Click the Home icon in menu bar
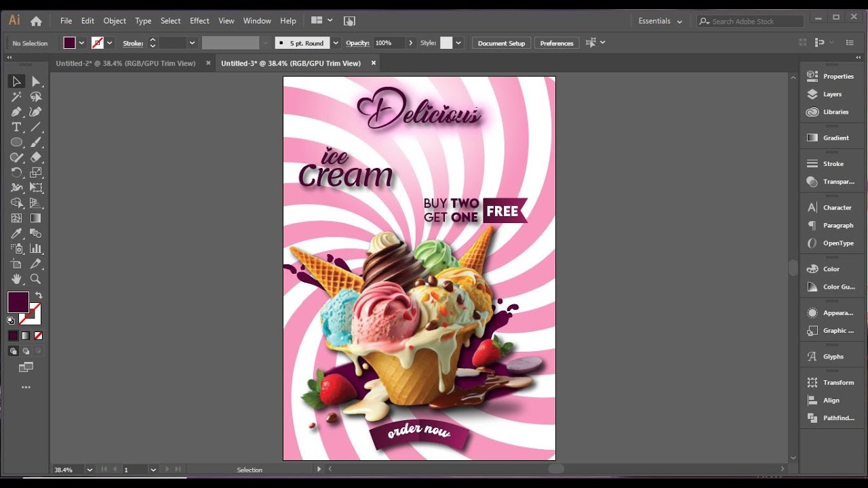 tap(36, 21)
